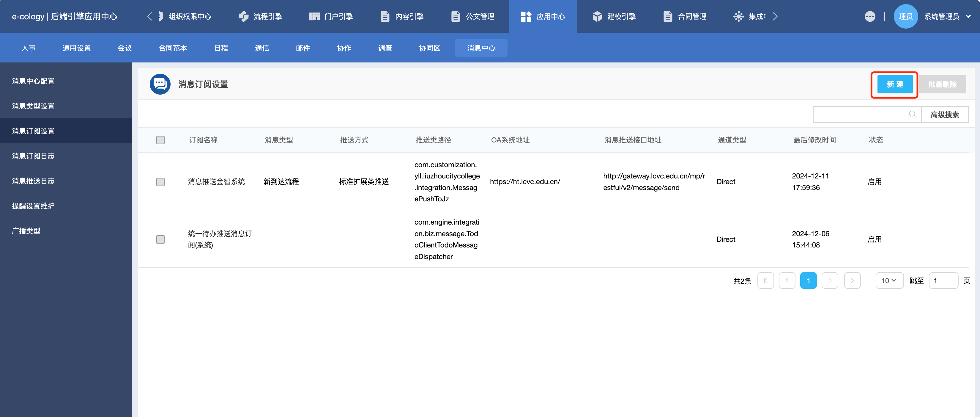Click the 跳至 page number field
The image size is (980, 417).
(x=943, y=281)
